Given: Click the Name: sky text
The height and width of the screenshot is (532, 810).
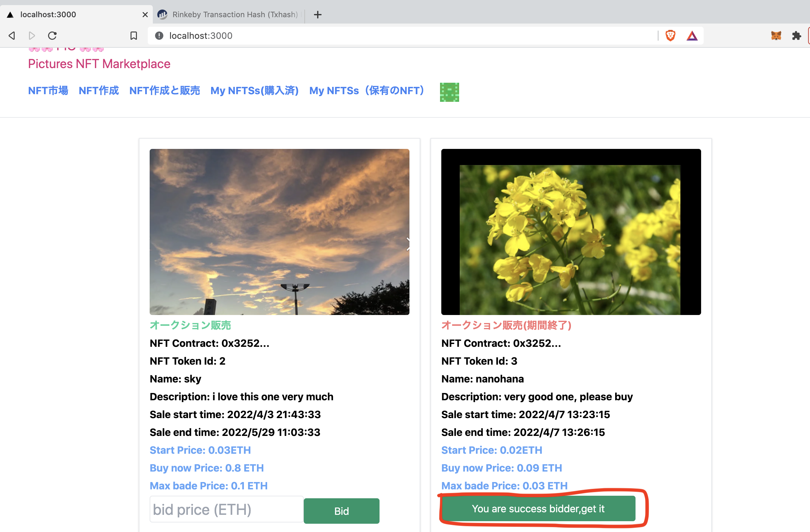Looking at the screenshot, I should coord(175,379).
